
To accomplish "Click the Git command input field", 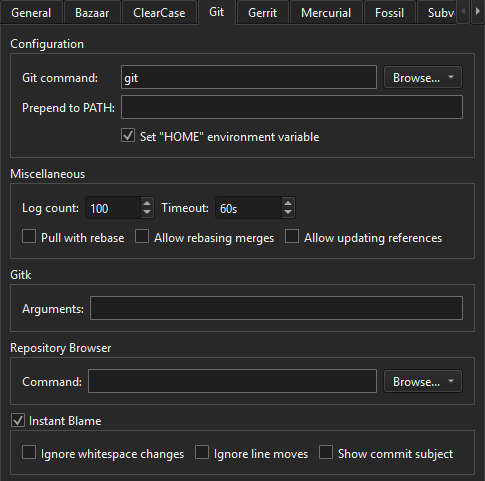I will 249,77.
